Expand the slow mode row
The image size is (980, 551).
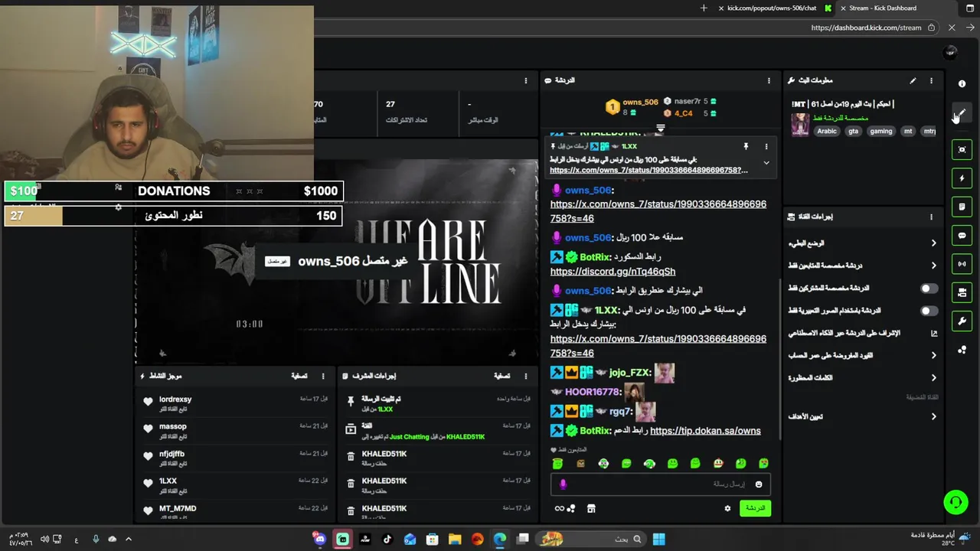pos(863,243)
